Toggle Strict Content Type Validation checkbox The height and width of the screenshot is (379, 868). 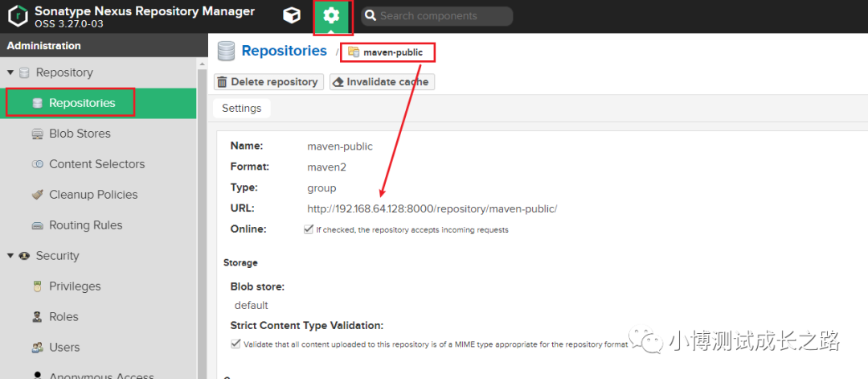(235, 344)
